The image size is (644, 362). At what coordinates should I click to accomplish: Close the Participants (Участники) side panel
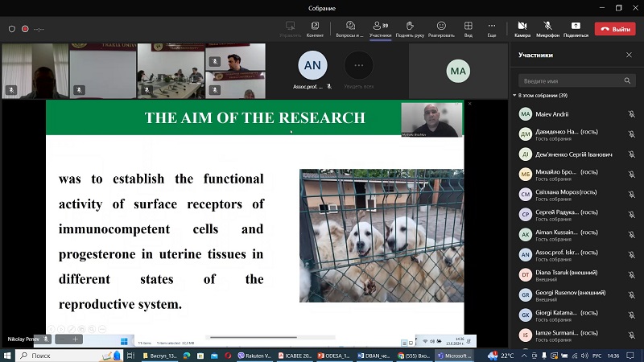[x=629, y=55]
